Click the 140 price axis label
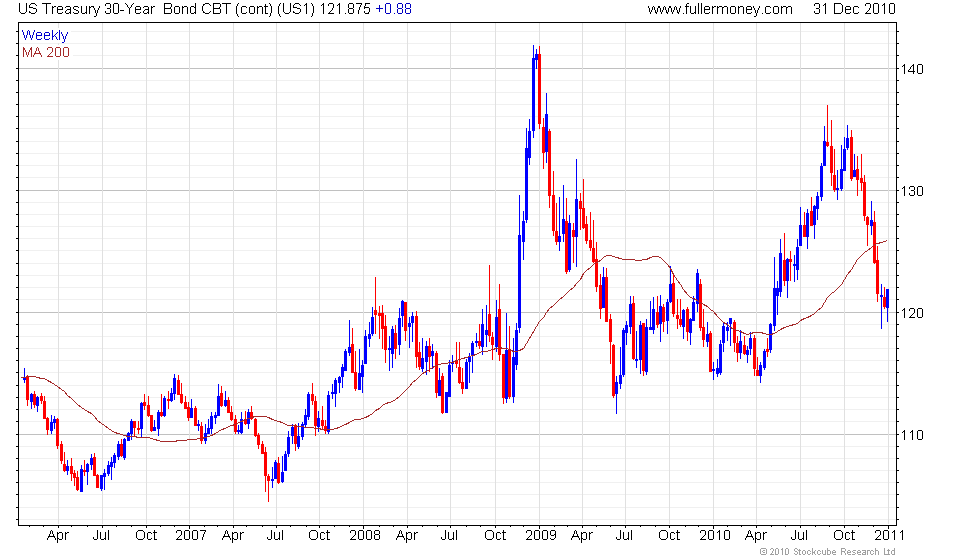Image resolution: width=980 pixels, height=560 pixels. (x=912, y=69)
